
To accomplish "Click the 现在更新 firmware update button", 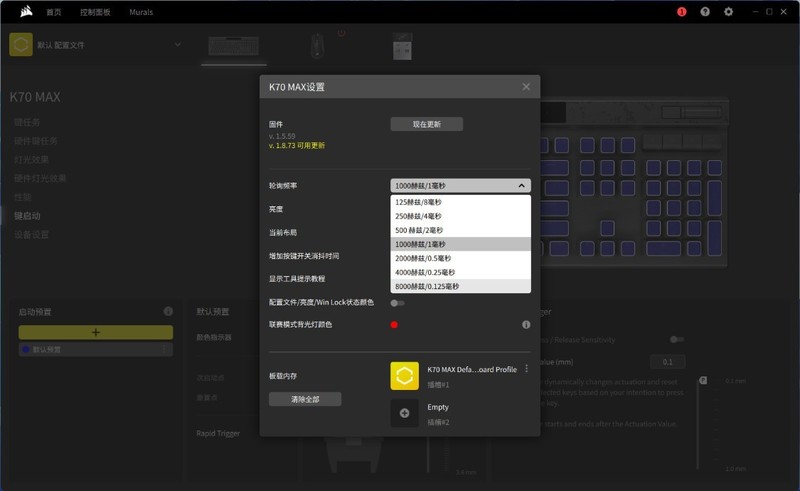I will (x=427, y=124).
